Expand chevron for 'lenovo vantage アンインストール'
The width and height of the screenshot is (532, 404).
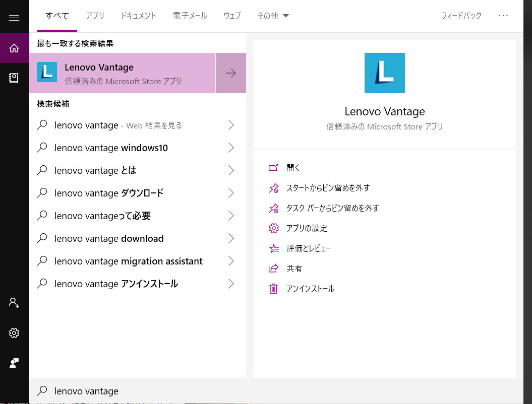tap(231, 284)
